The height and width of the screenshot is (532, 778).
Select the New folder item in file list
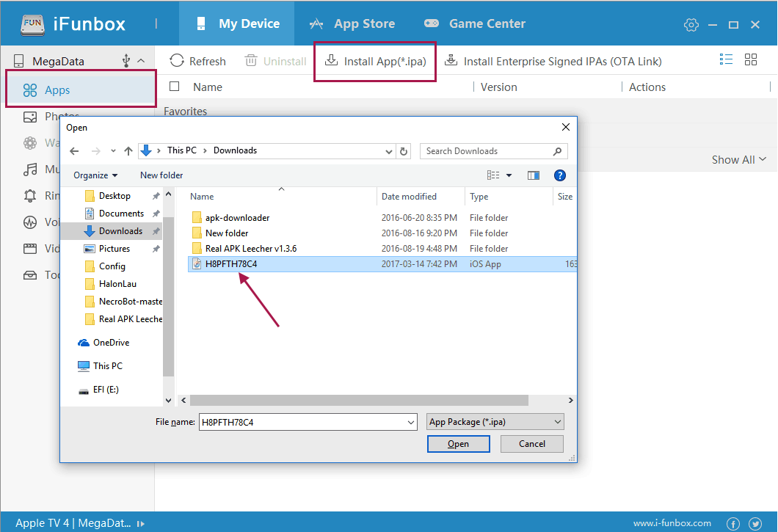click(226, 233)
